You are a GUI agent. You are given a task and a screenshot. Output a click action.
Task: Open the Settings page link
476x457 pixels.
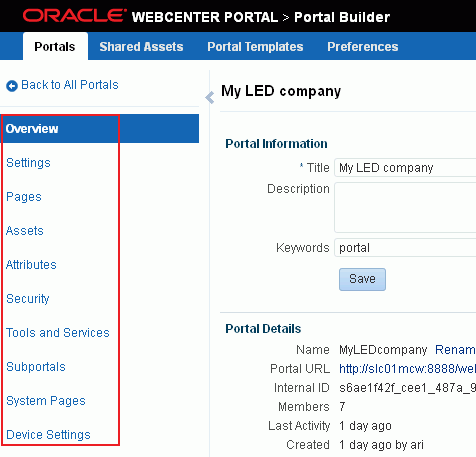(28, 163)
